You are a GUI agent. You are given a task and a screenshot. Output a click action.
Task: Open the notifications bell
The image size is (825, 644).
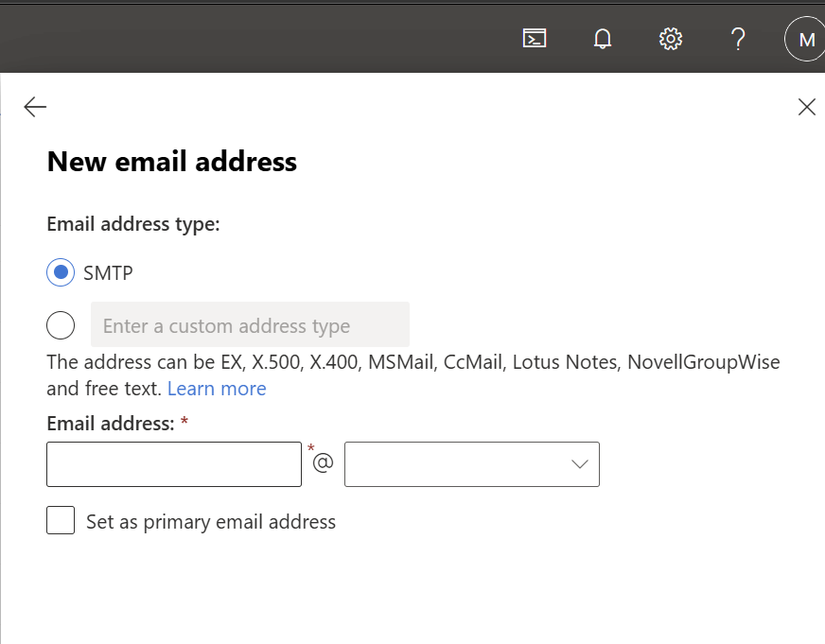(x=603, y=39)
